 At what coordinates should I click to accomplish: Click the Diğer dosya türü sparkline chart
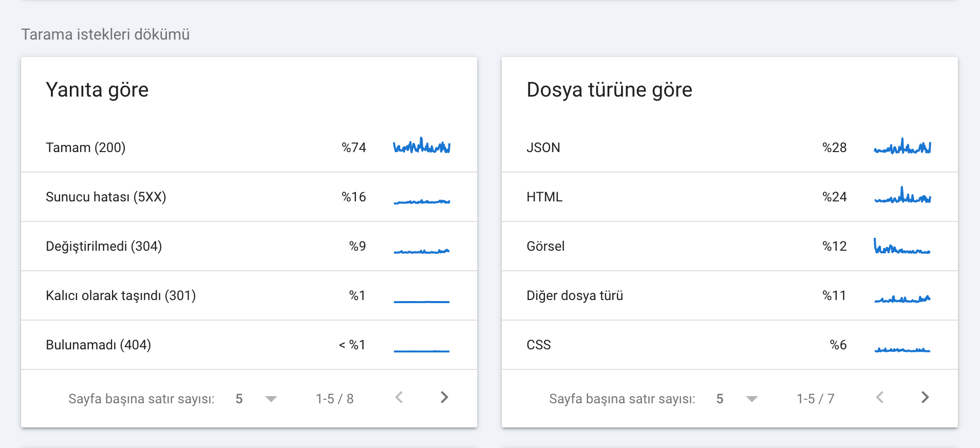902,298
